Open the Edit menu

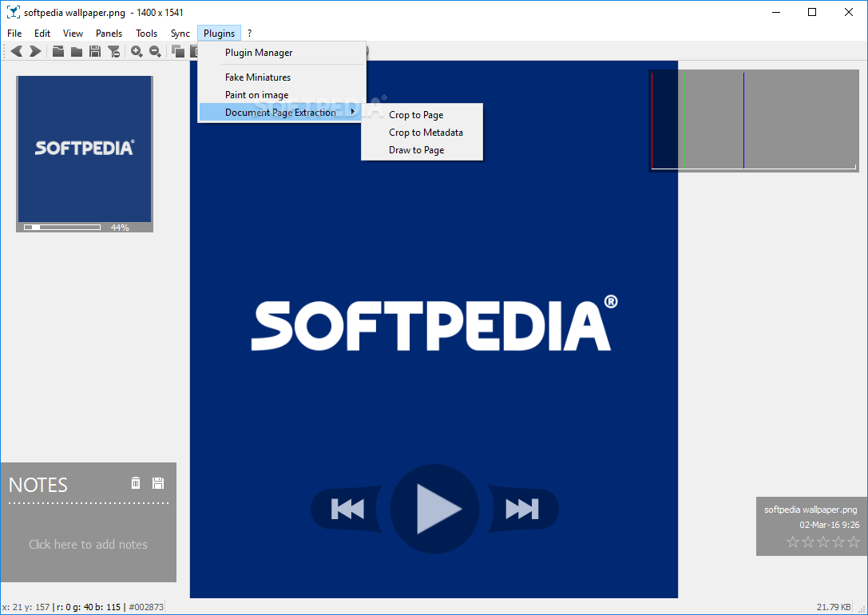click(x=42, y=34)
